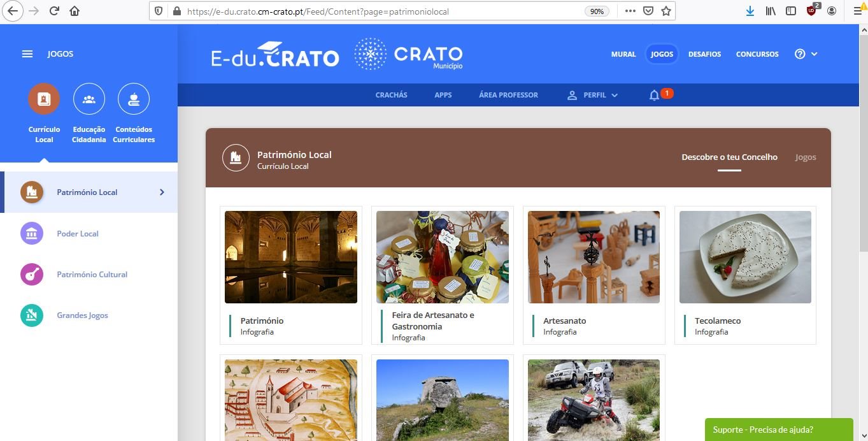868x441 pixels.
Task: Click the browser address bar
Action: click(382, 11)
